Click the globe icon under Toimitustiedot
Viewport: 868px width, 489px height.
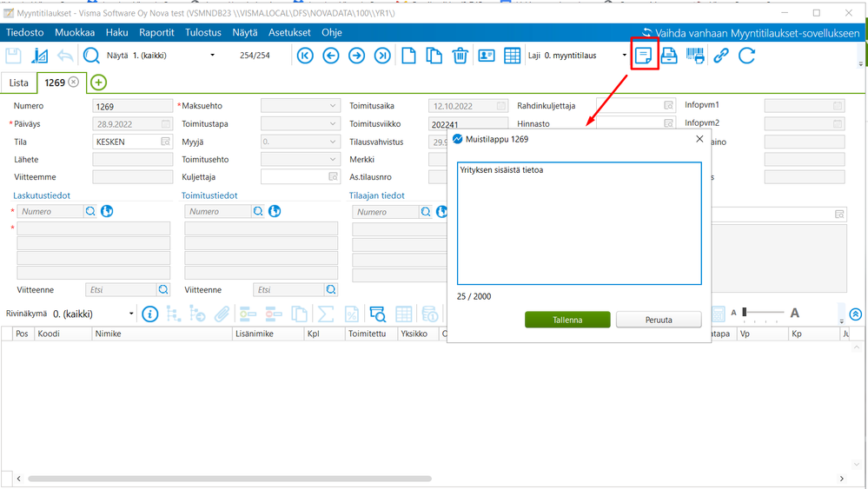point(275,211)
